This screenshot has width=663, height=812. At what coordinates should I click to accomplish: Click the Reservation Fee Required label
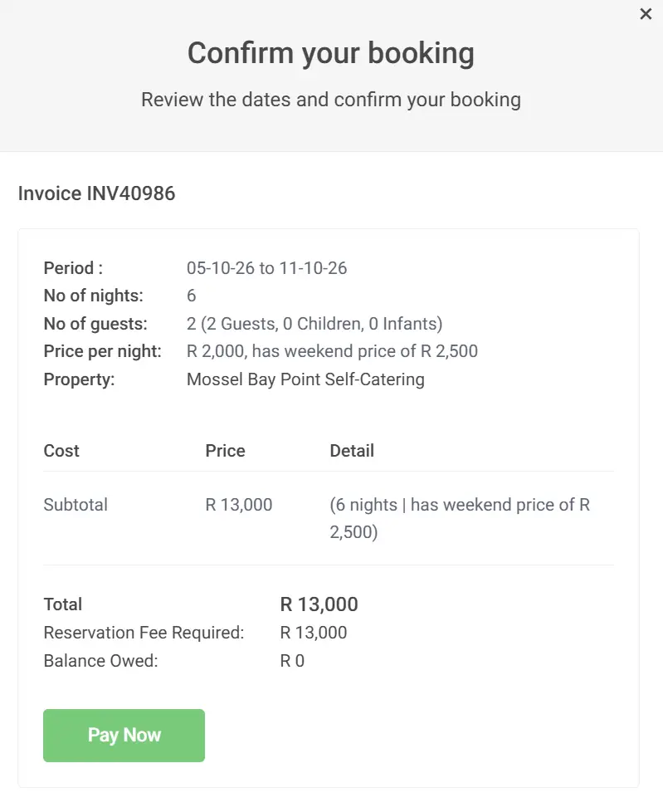pos(144,633)
